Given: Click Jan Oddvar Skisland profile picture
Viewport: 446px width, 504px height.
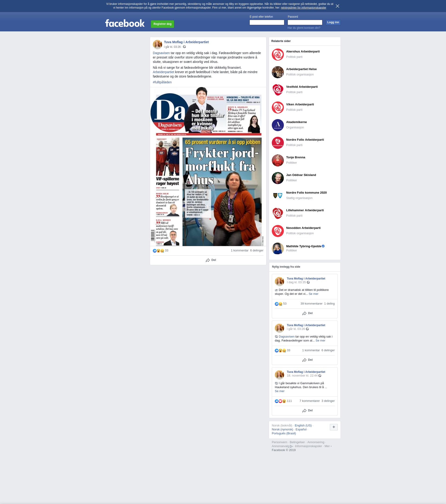Looking at the screenshot, I should pos(278,178).
